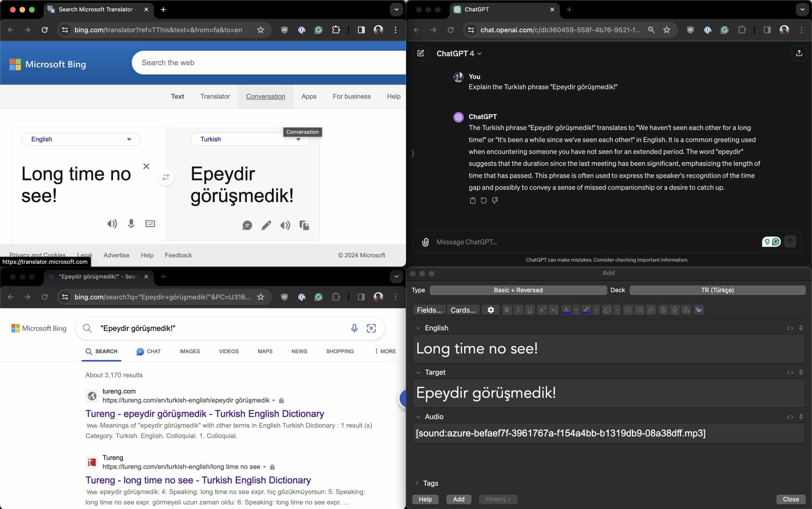Image resolution: width=812 pixels, height=509 pixels.
Task: Pin the Target field in Anki
Action: pos(802,372)
